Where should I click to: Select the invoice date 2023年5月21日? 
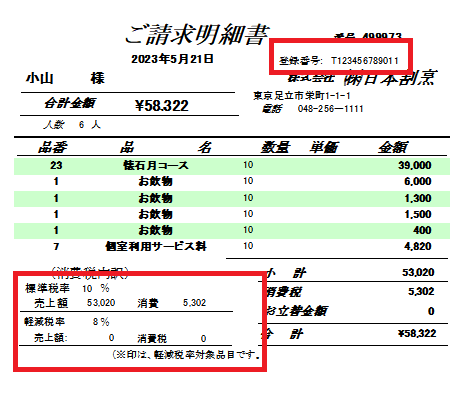coord(172,59)
